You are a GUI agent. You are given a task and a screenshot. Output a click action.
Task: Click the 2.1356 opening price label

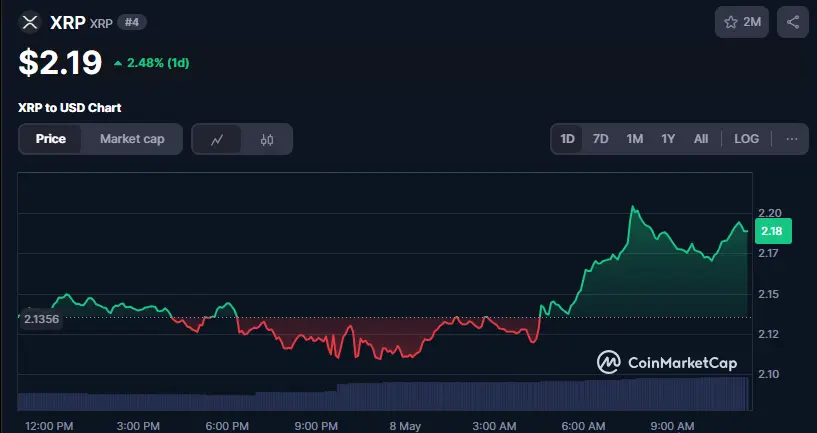coord(41,319)
